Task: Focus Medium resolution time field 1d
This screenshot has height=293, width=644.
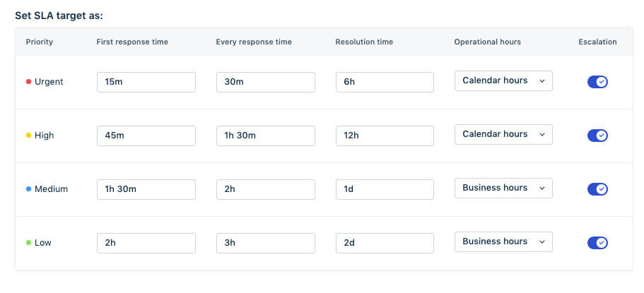Action: click(x=385, y=190)
